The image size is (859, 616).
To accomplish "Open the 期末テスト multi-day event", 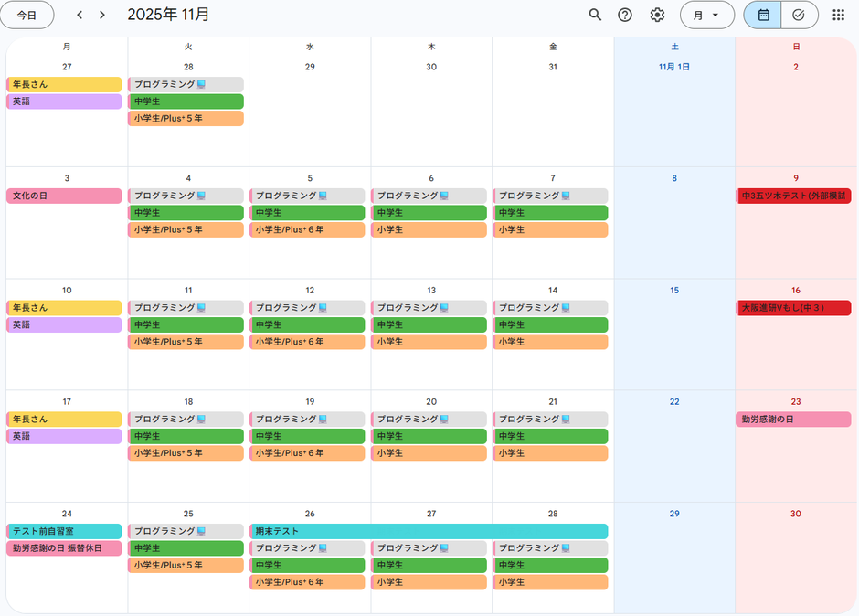I will click(429, 532).
